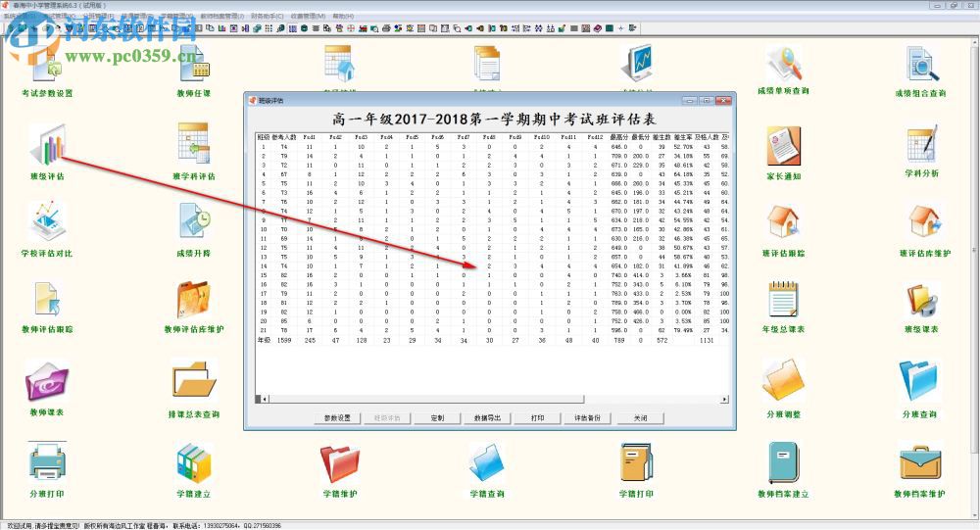Open the 教师评估跟踪 icon
This screenshot has height=530, width=980.
[47, 300]
